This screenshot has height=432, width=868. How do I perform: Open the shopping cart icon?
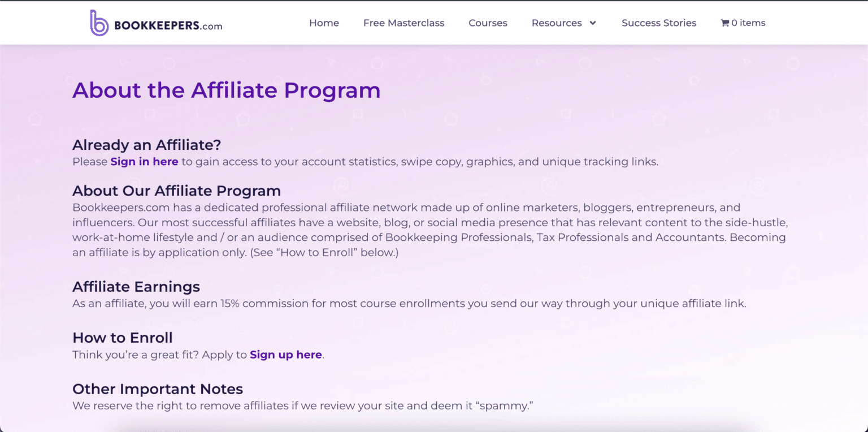[724, 22]
